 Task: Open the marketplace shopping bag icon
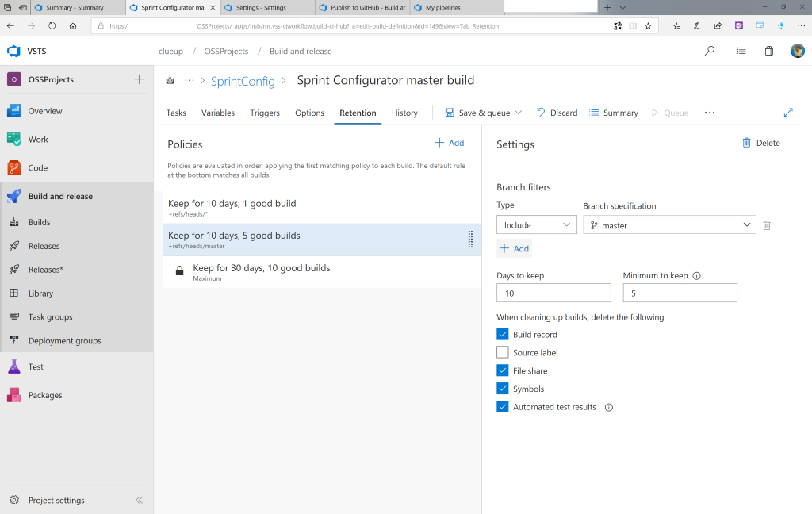click(x=769, y=51)
